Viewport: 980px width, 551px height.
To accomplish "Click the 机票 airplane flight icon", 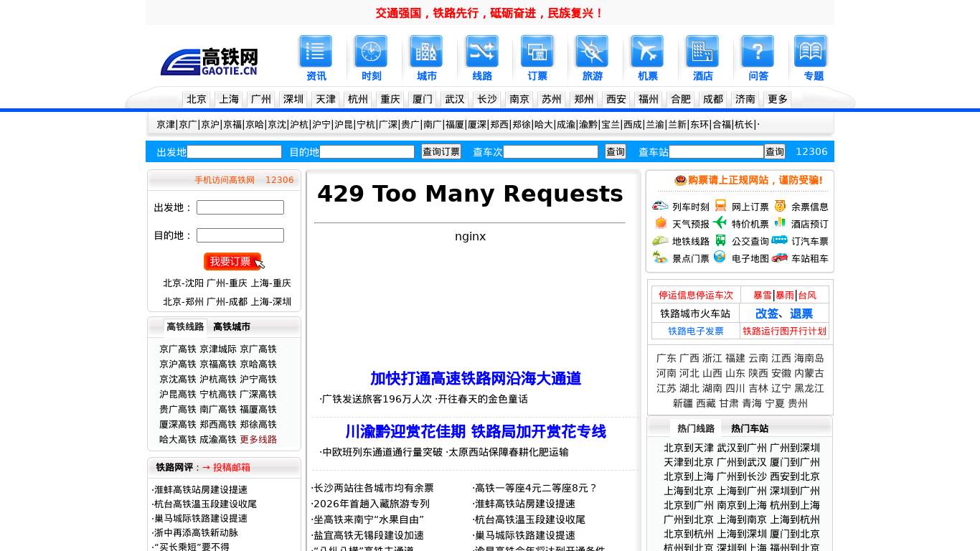I will coord(647,52).
